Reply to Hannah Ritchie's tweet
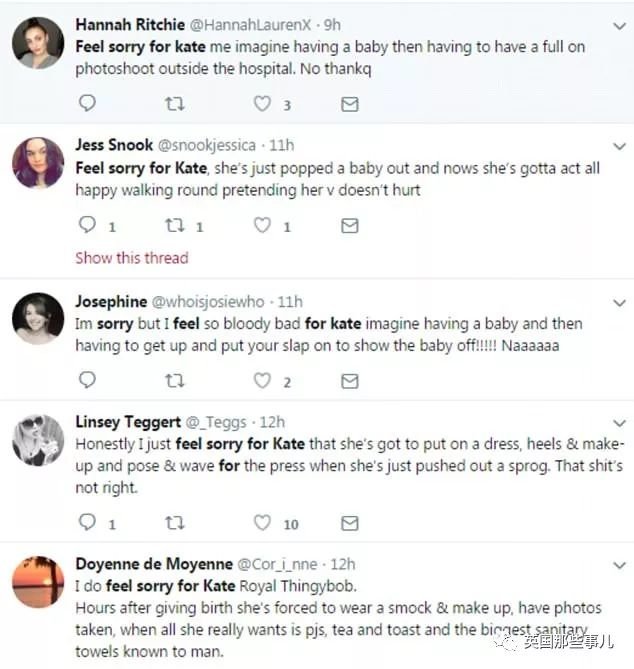 pos(87,104)
